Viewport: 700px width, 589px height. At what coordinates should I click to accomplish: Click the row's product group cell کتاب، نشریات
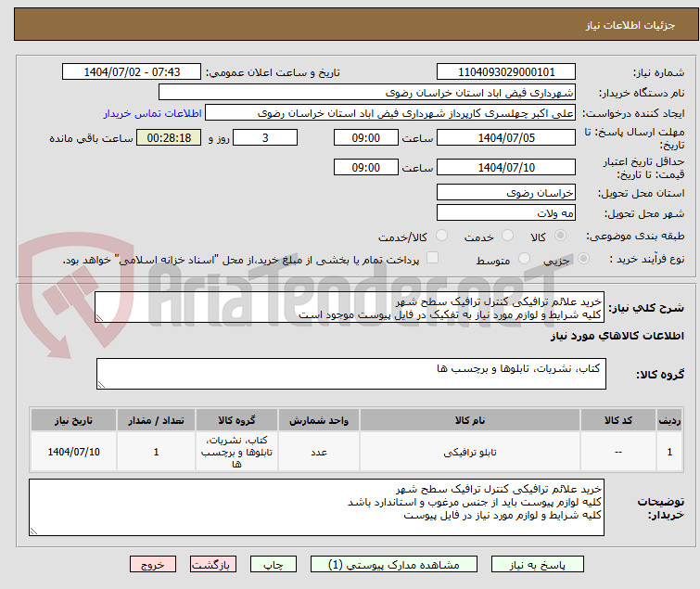[236, 452]
